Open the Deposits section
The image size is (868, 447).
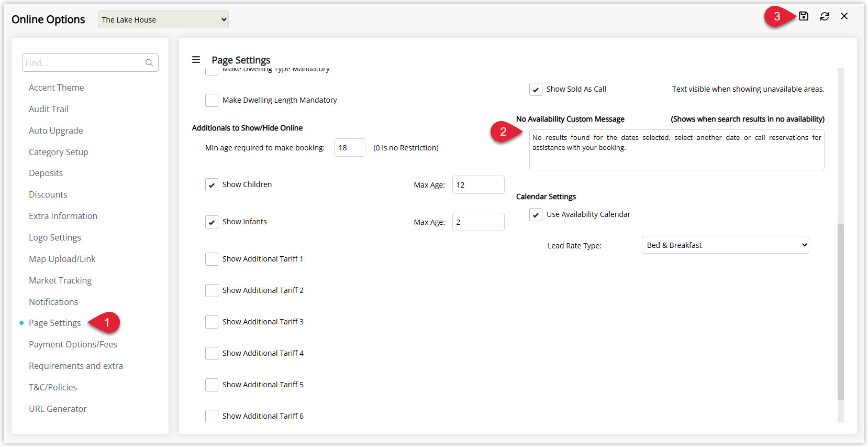click(46, 173)
